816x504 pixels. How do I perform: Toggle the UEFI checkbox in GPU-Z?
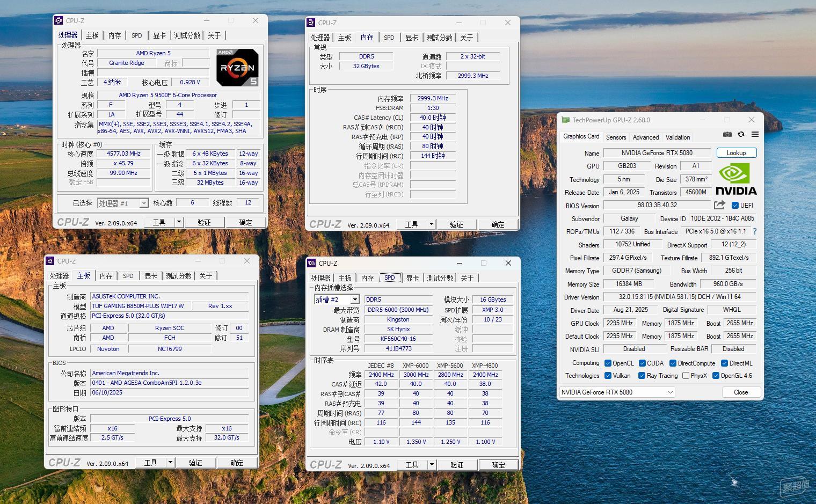click(x=735, y=205)
